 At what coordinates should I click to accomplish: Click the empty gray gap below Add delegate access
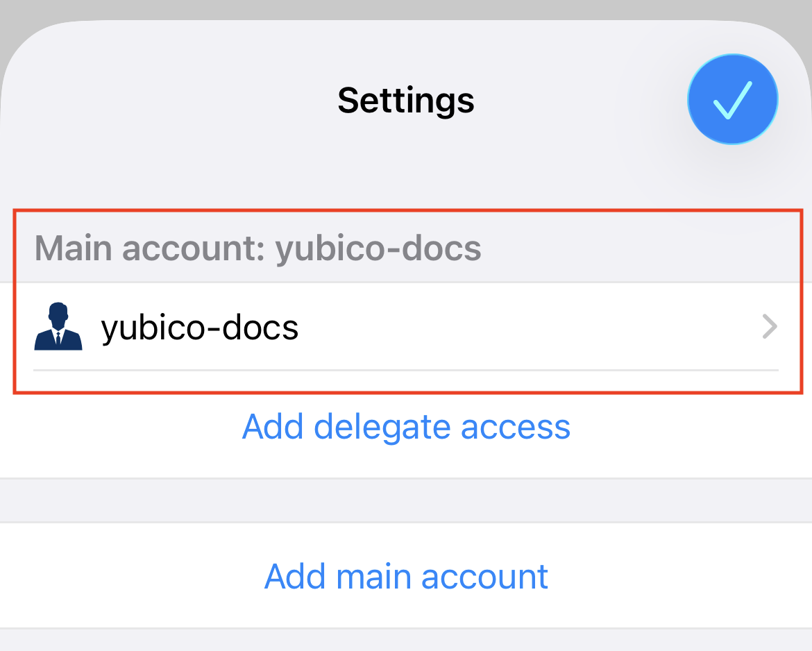coord(406,500)
